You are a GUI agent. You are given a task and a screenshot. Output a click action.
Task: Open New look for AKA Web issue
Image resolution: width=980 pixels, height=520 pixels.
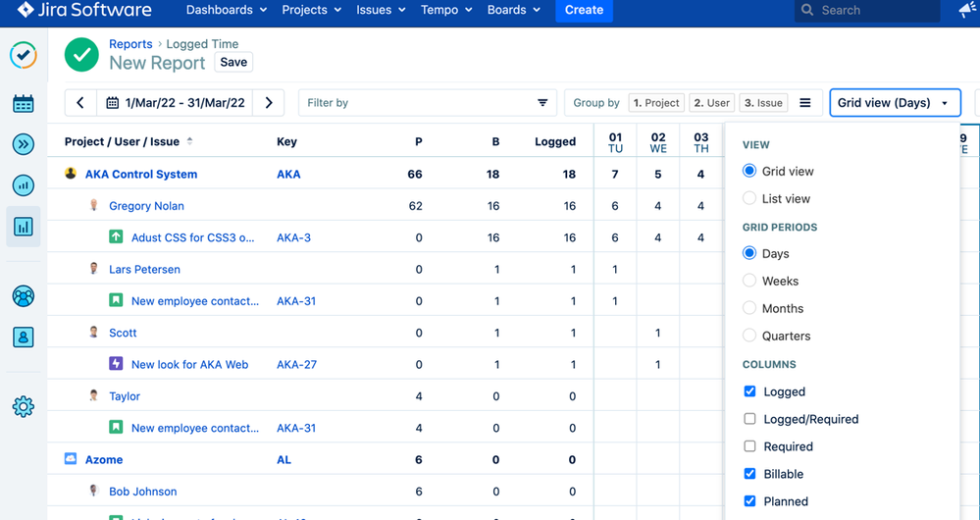(x=189, y=364)
